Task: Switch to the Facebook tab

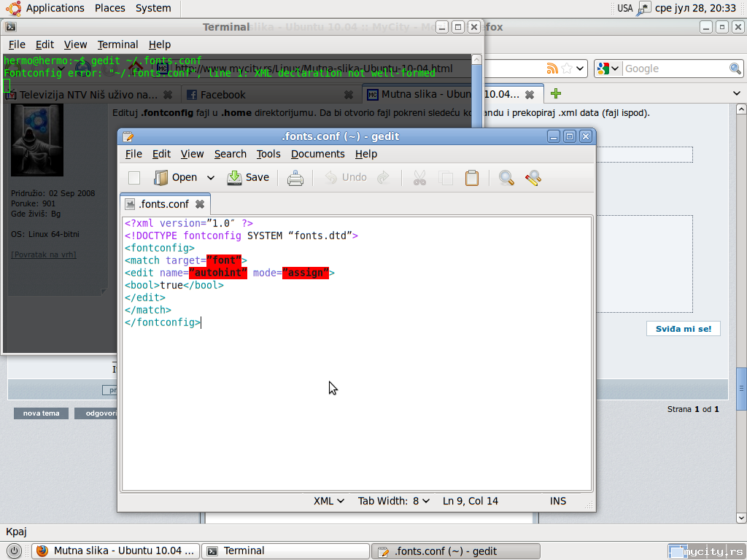Action: pyautogui.click(x=271, y=95)
